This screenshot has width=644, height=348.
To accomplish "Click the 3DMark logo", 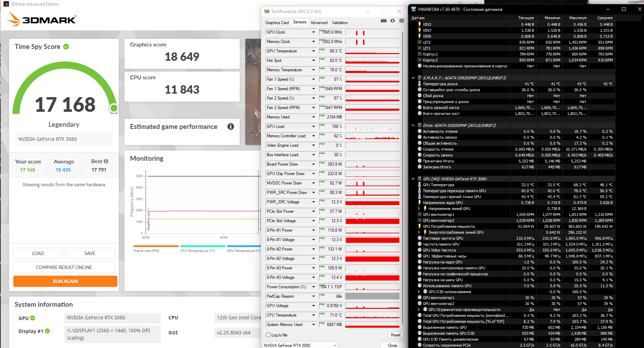I will pos(42,19).
